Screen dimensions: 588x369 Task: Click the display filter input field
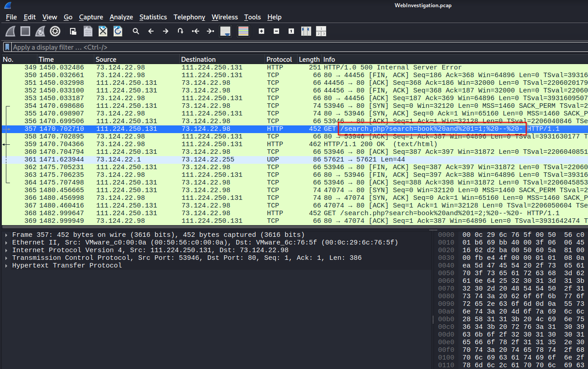tap(271, 47)
